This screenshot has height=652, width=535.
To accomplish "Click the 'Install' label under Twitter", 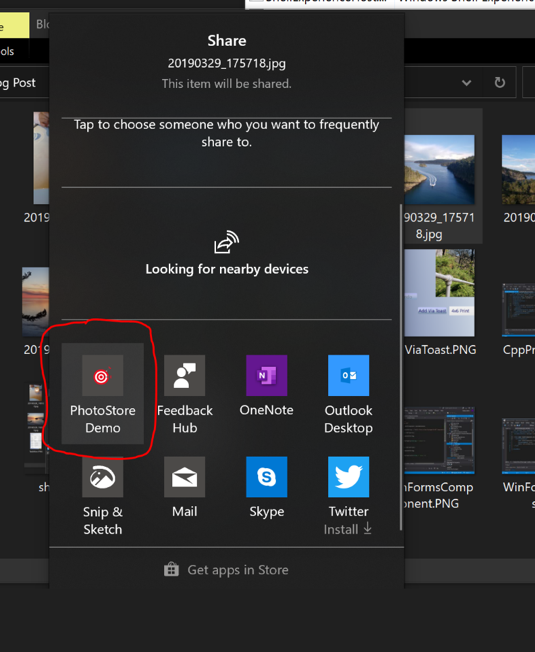I will click(x=341, y=529).
